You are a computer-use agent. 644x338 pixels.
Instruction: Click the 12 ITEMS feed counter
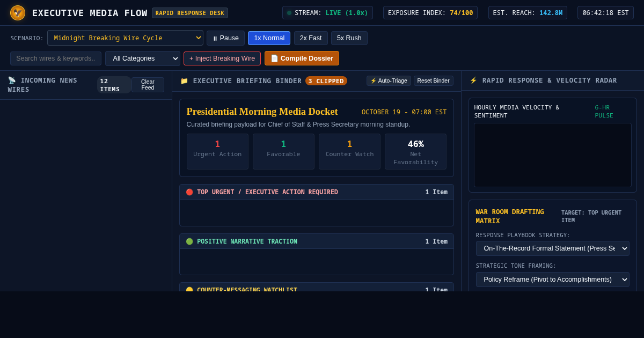114,85
